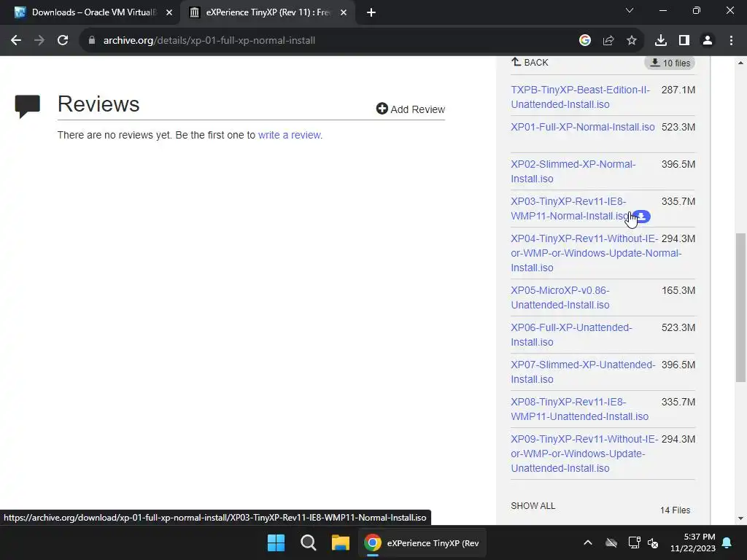Image resolution: width=747 pixels, height=560 pixels.
Task: Open notifications bell icon
Action: (x=727, y=542)
